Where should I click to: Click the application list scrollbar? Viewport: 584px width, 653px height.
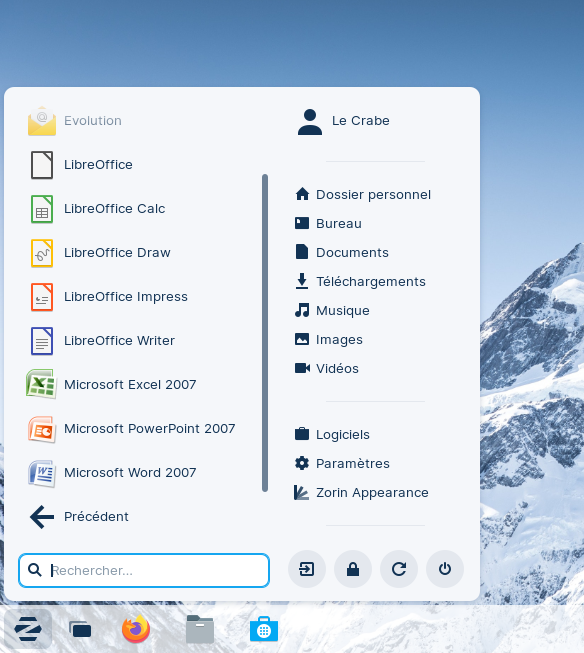pos(265,333)
